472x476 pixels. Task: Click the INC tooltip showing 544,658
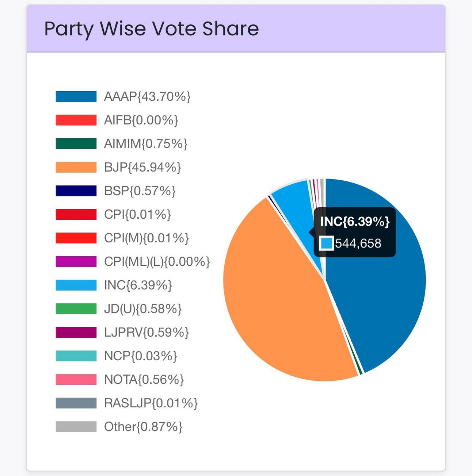(355, 232)
